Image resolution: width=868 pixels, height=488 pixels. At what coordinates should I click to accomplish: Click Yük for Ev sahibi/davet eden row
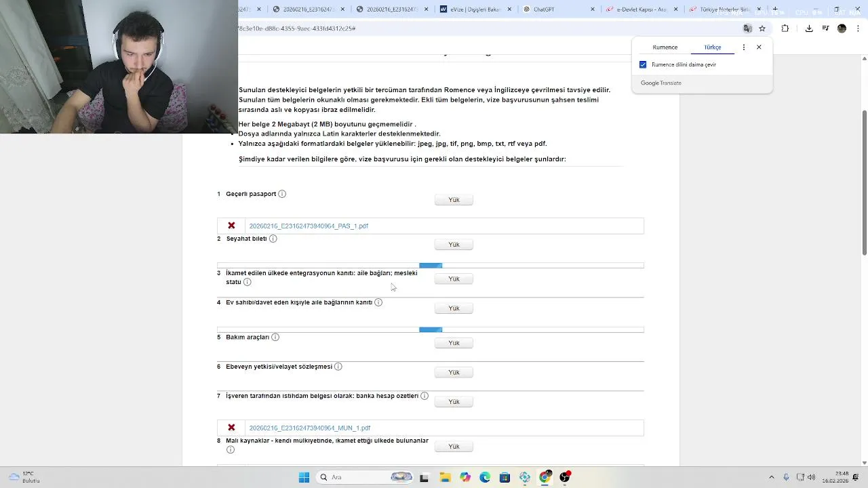(454, 308)
